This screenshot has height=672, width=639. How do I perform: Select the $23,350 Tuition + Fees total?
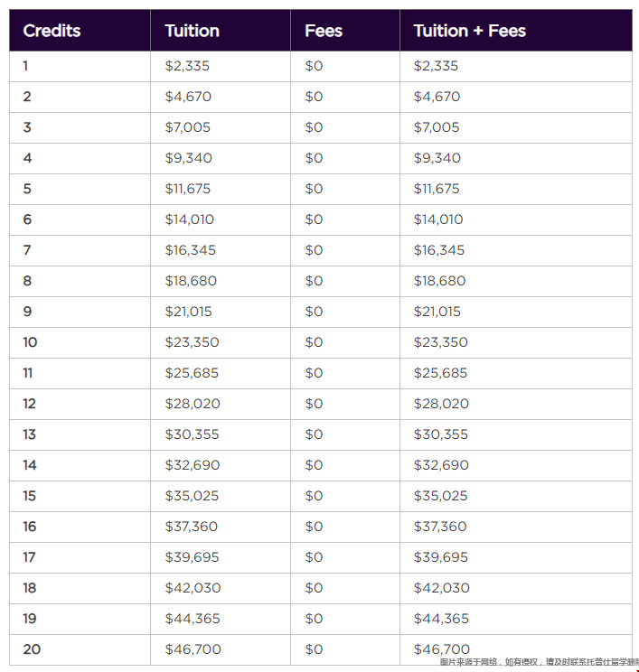[x=440, y=342]
